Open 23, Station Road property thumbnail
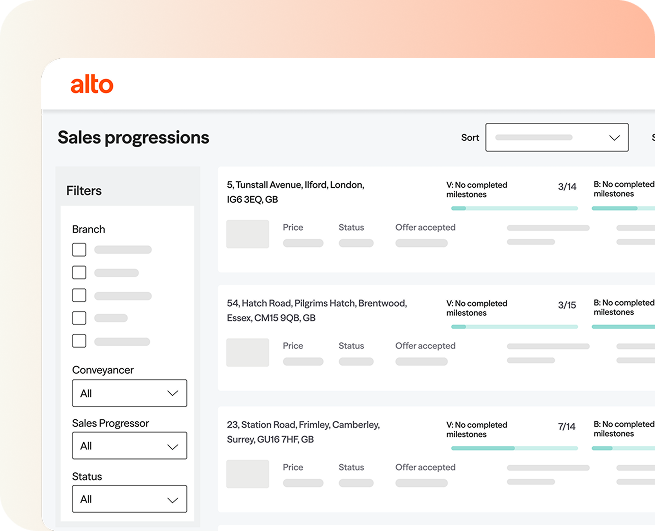The image size is (655, 531). (247, 474)
